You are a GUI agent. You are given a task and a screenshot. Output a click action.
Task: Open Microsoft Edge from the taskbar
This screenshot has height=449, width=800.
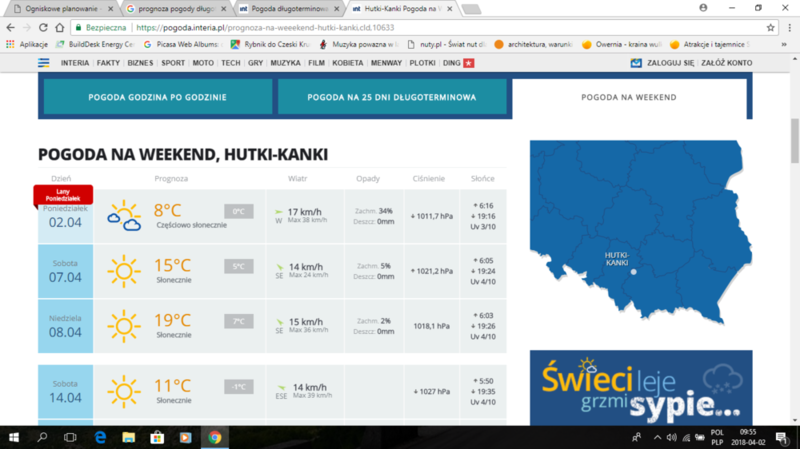point(100,437)
